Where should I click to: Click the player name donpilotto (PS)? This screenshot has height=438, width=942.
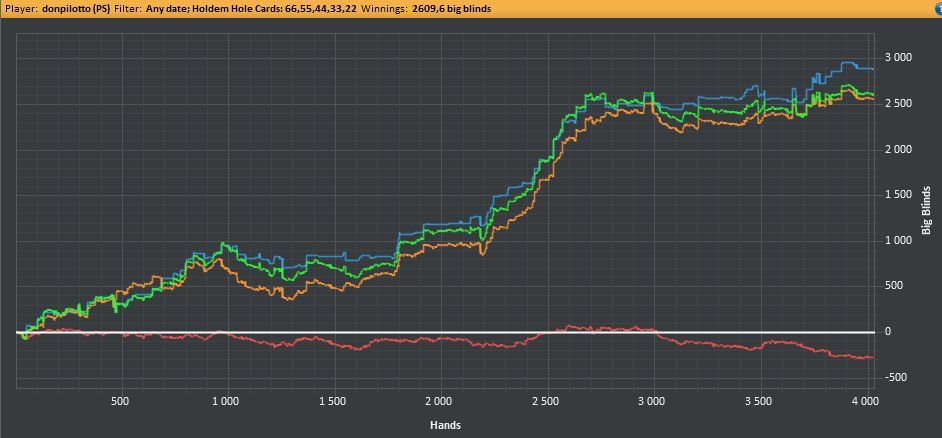76,10
